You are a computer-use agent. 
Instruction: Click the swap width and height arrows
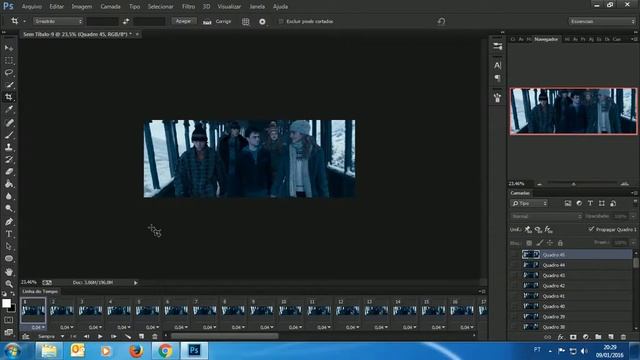[126, 21]
